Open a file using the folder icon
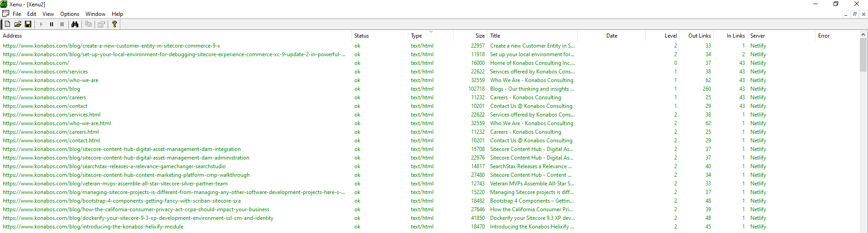The image size is (868, 233). (18, 24)
